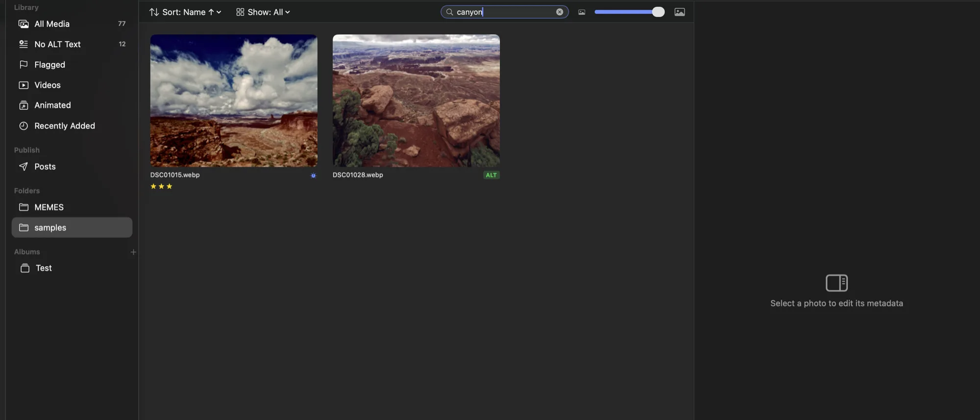Click the grid icon beside Show

coord(240,12)
